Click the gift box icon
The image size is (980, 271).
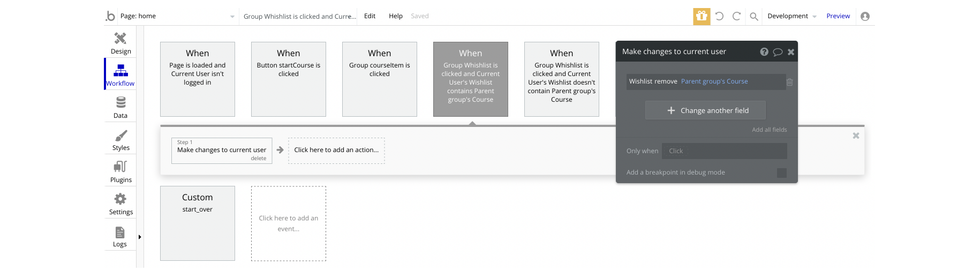tap(702, 16)
